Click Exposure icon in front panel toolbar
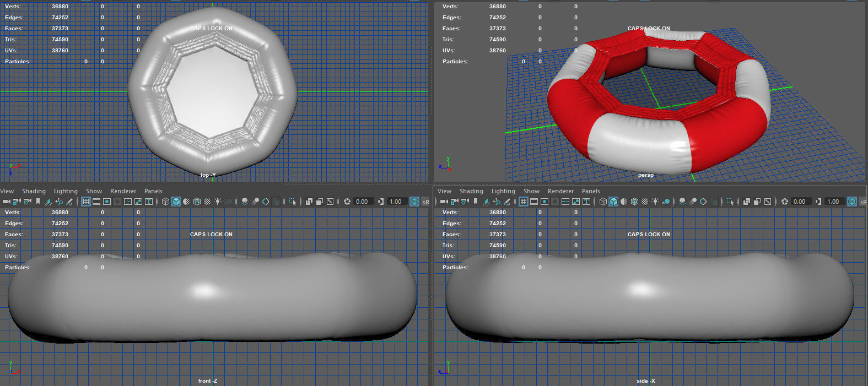The image size is (868, 386). (x=347, y=202)
